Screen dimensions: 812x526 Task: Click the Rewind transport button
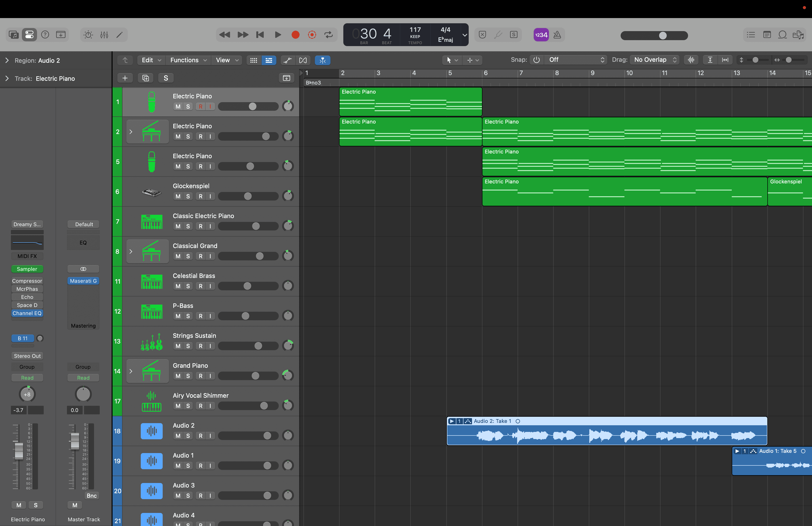(x=225, y=34)
